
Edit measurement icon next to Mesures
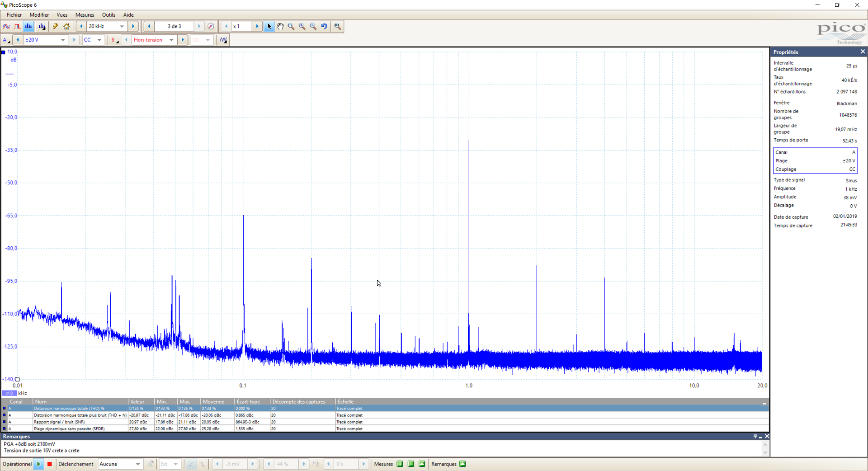coord(422,464)
